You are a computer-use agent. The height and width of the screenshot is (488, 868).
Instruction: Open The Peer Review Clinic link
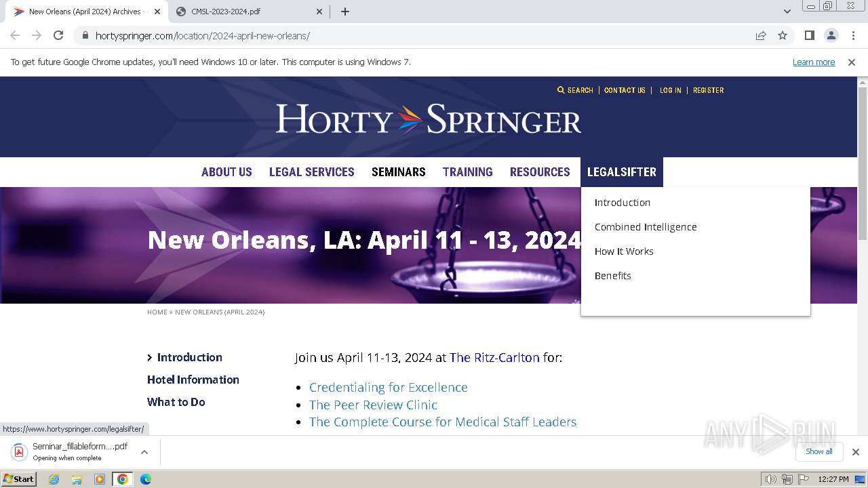(x=373, y=405)
